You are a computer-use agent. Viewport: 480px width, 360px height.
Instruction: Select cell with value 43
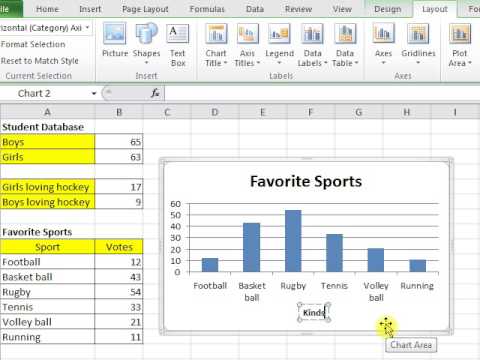point(119,277)
